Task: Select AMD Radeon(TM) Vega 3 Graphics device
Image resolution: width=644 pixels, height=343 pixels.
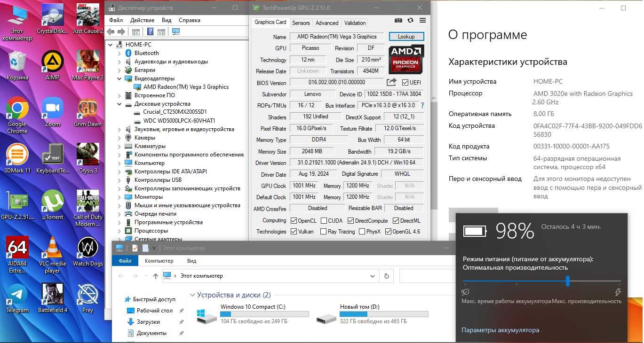Action: click(x=186, y=87)
